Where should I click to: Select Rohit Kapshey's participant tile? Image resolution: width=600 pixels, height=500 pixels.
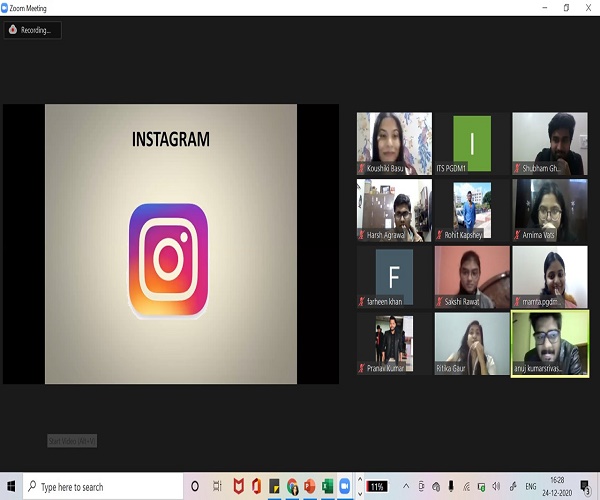tap(472, 210)
